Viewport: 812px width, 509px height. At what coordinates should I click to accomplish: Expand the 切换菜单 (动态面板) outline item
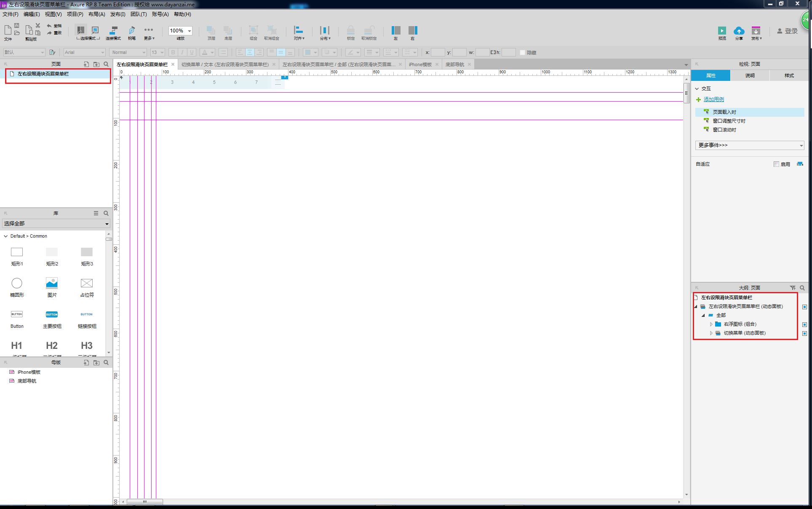click(x=711, y=333)
